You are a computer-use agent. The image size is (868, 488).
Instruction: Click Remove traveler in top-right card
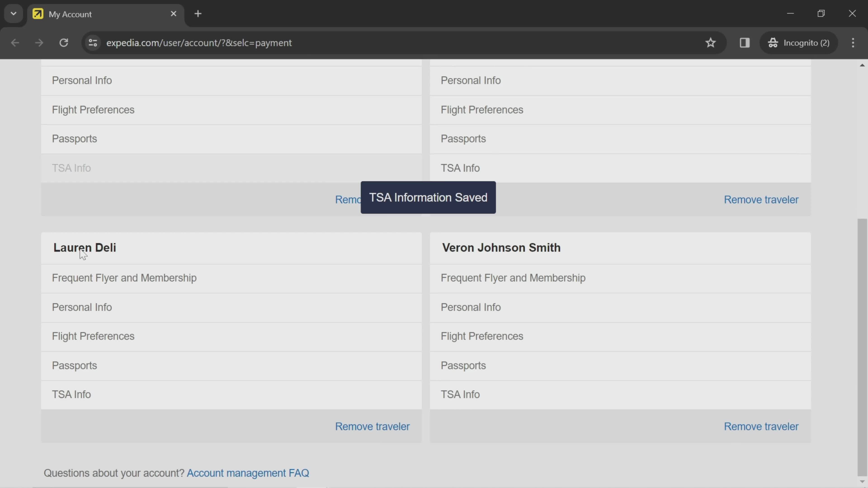point(761,200)
